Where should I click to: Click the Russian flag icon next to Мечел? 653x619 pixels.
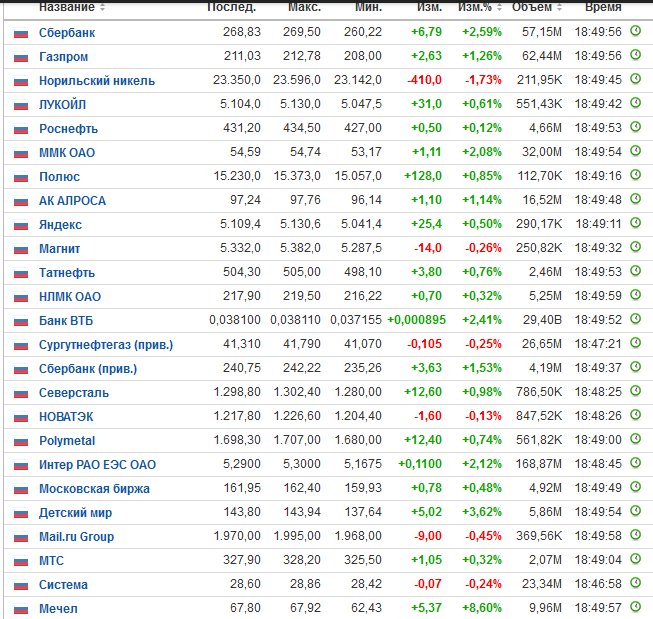21,610
